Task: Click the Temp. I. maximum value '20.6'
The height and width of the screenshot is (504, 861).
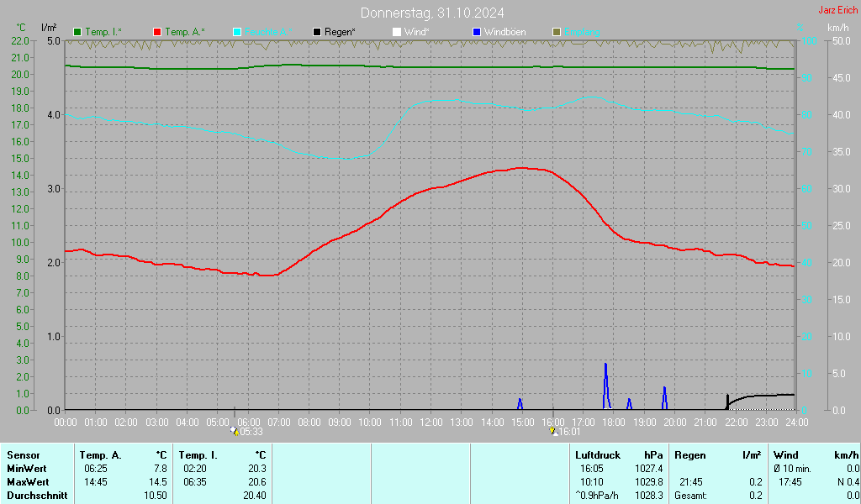Action: click(x=257, y=482)
